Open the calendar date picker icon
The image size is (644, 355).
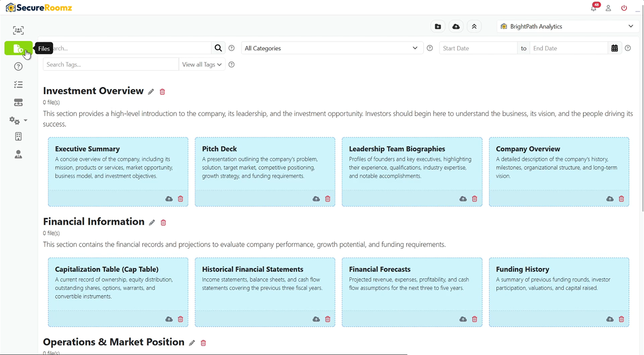click(615, 48)
